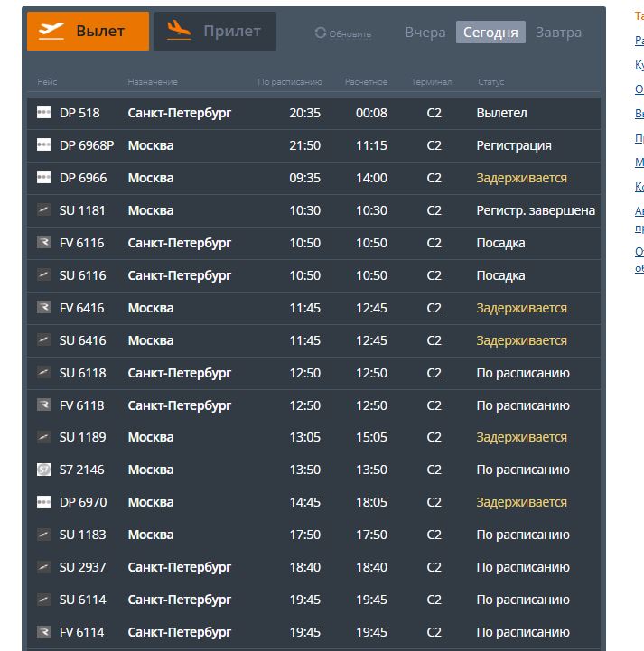Click terminal C2 of flight SU 6114

tap(434, 600)
